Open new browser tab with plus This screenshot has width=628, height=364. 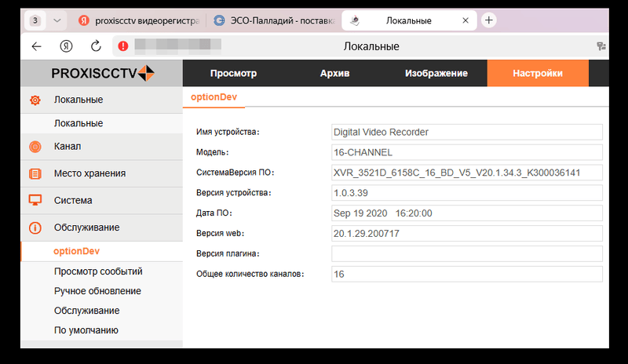tap(488, 20)
